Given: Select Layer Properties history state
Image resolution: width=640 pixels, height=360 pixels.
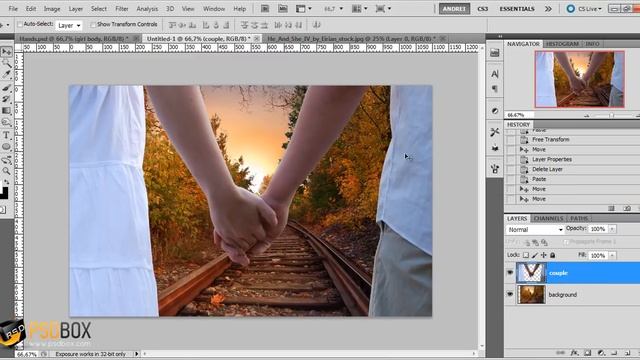Looking at the screenshot, I should (x=552, y=159).
